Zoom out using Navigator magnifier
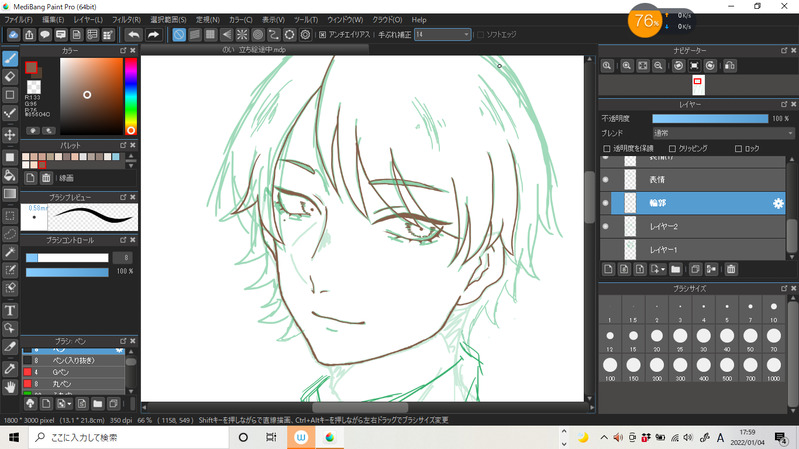The height and width of the screenshot is (449, 799). [658, 66]
